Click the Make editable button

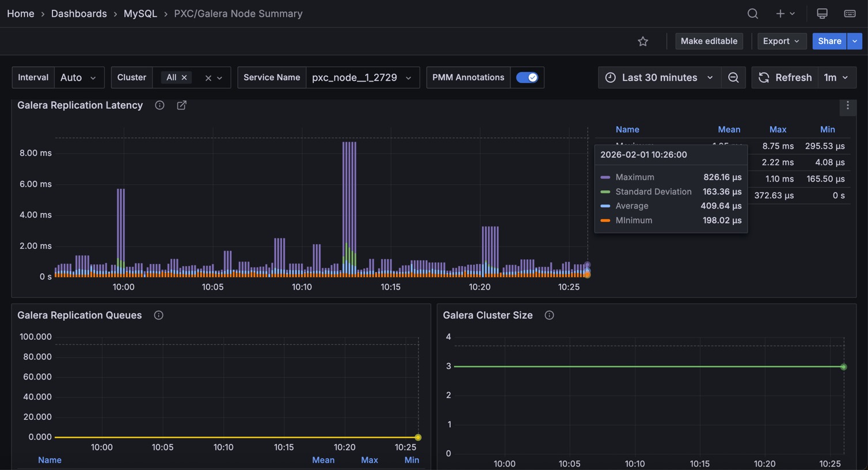tap(709, 41)
